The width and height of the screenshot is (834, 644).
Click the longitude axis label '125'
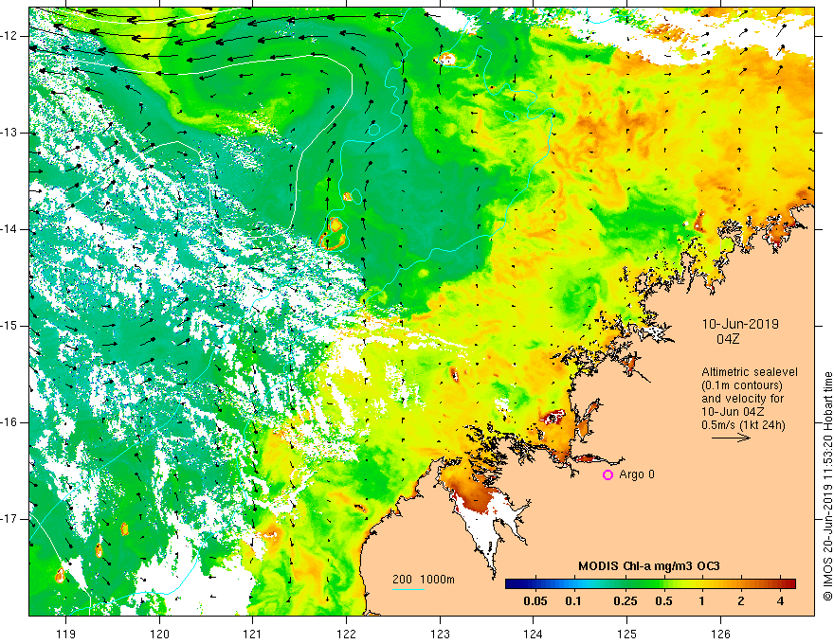coord(626,634)
